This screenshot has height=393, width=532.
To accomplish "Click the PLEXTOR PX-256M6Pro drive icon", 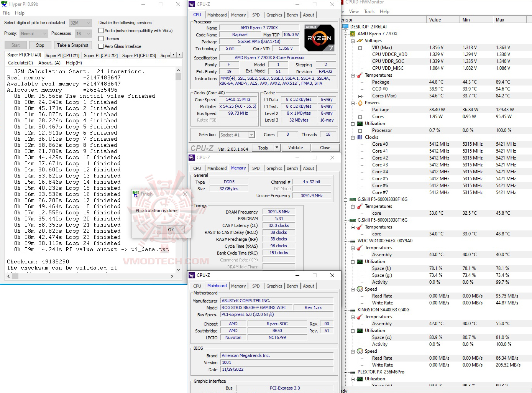I will pyautogui.click(x=353, y=372).
